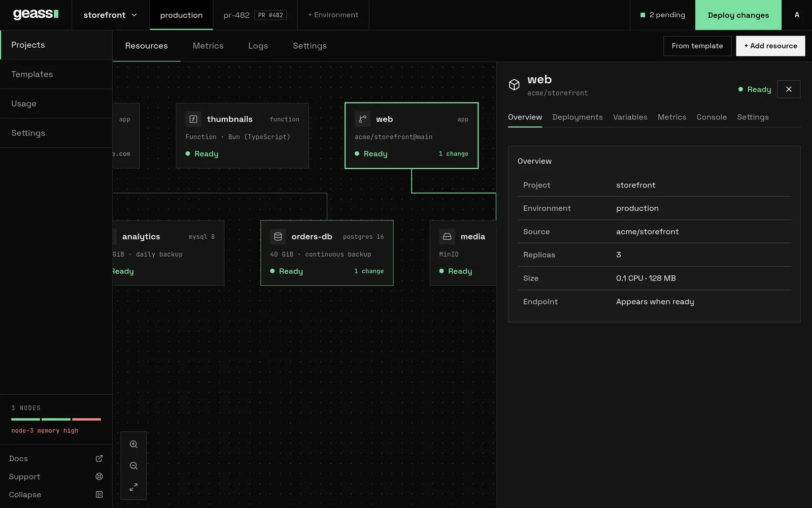Collapse the sidebar
The width and height of the screenshot is (812, 508).
tap(56, 495)
